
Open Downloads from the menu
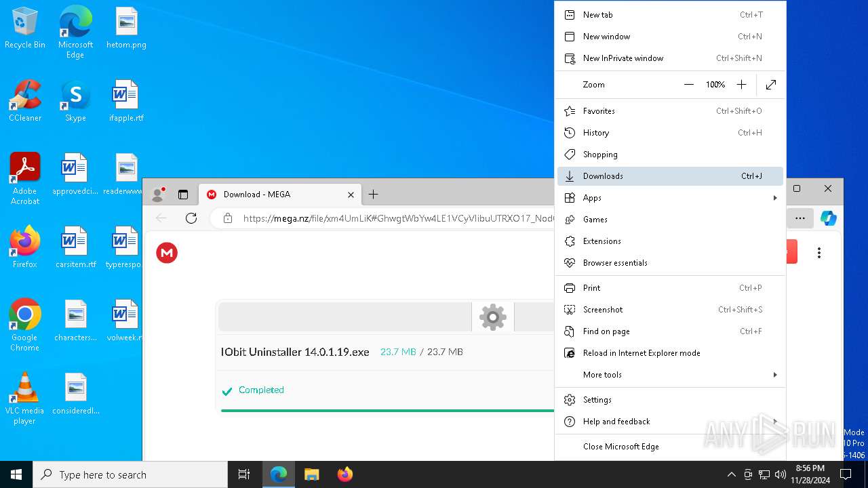670,176
